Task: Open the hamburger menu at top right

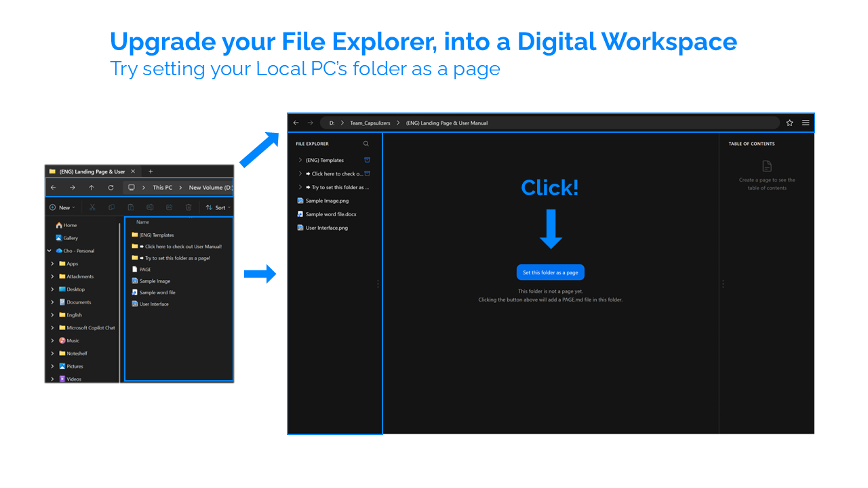Action: tap(806, 123)
